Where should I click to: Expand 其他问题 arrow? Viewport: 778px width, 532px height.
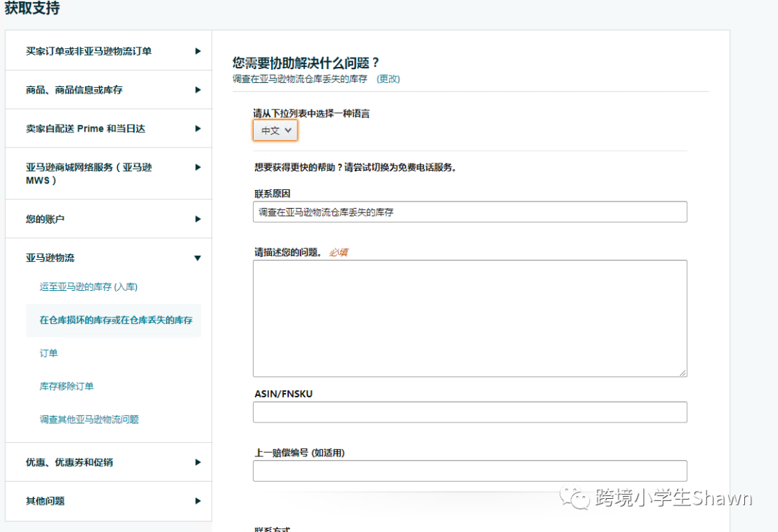tap(198, 501)
